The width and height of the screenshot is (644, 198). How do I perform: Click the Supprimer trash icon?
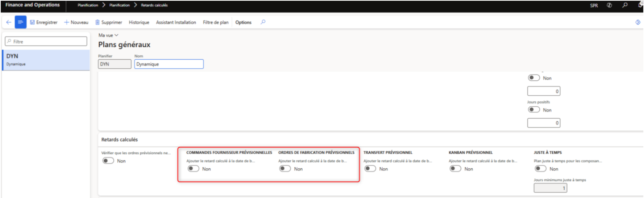pos(97,22)
